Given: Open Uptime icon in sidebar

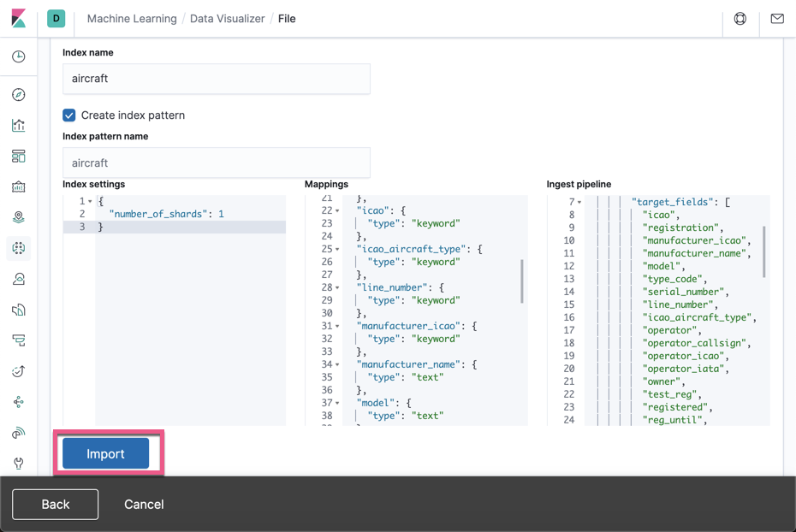Looking at the screenshot, I should (18, 371).
